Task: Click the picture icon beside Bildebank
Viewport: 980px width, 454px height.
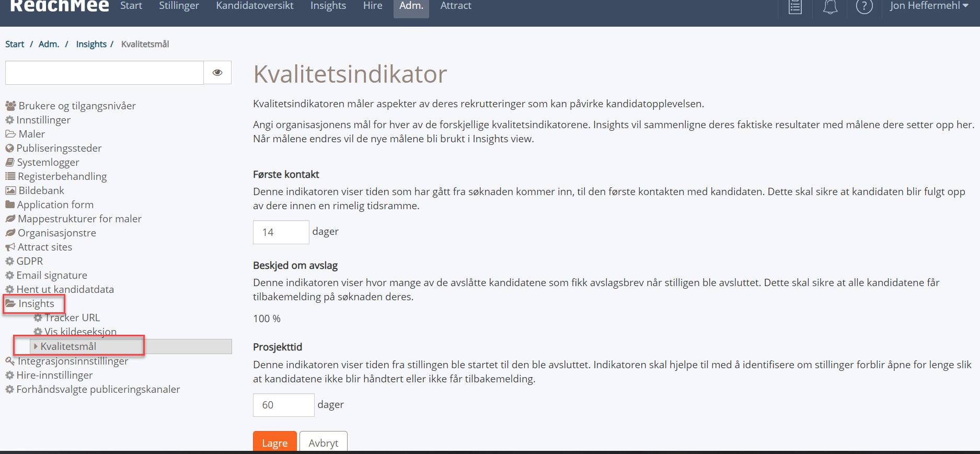Action: tap(10, 190)
